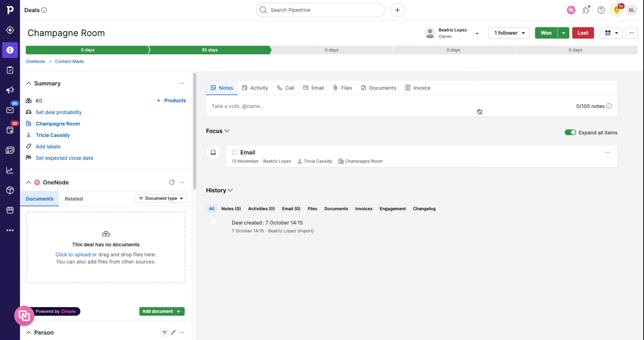
Task: Click info icon next to Deals title
Action: point(44,10)
